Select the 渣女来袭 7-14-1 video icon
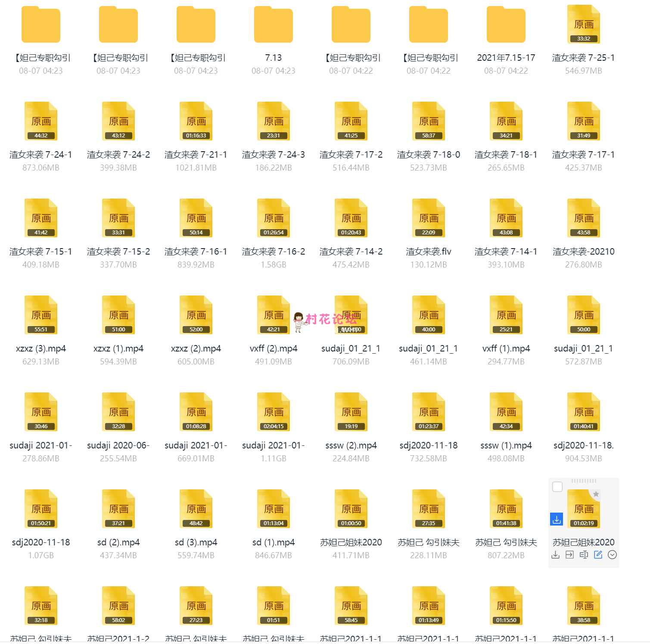650x644 pixels. coord(506,218)
